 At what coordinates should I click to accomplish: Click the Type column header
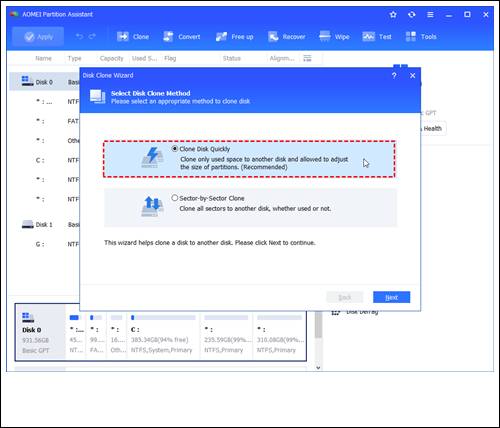pos(75,58)
